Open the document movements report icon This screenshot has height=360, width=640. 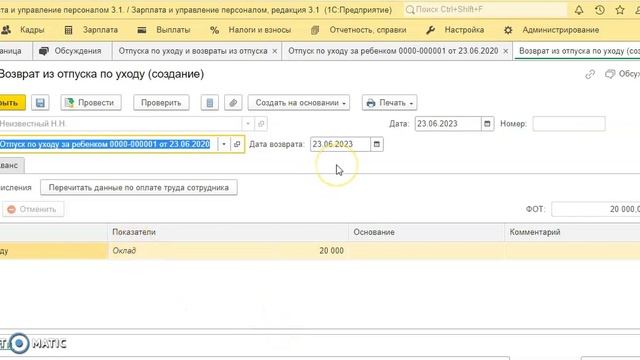tap(209, 102)
